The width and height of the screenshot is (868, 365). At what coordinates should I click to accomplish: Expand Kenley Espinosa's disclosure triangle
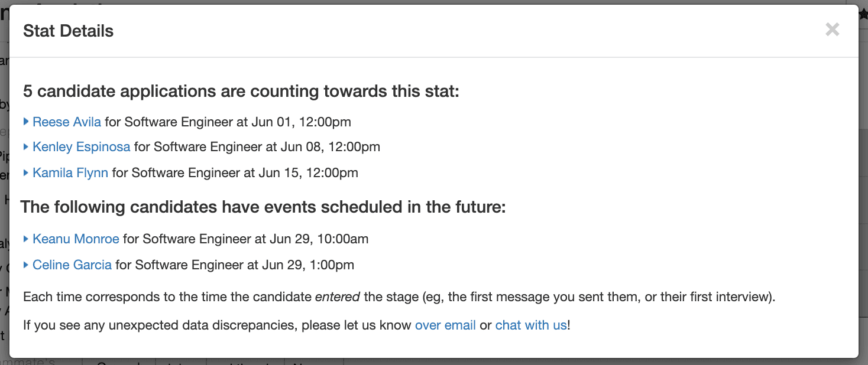(25, 146)
